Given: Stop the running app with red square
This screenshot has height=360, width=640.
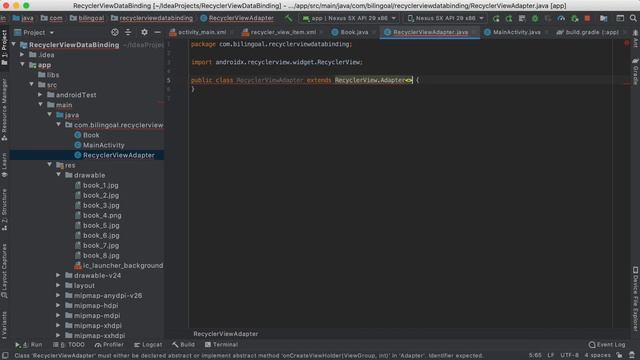Looking at the screenshot, I should pyautogui.click(x=587, y=18).
